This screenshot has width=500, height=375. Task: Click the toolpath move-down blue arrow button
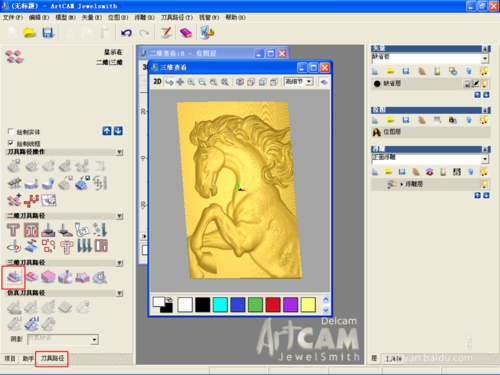118,131
